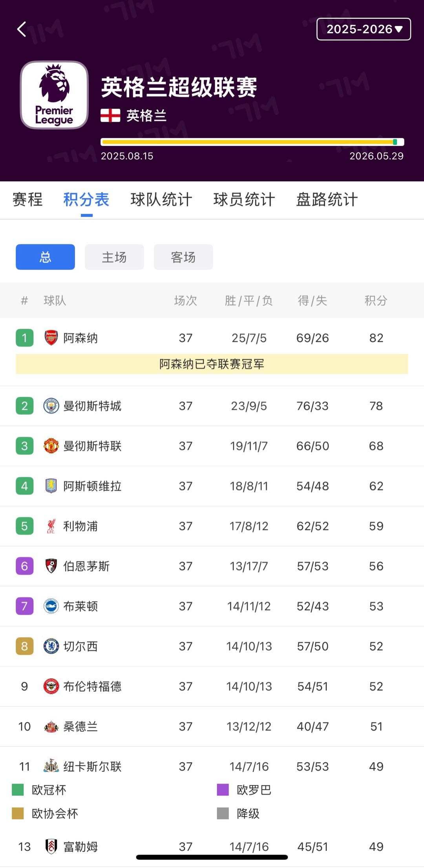Click Arsenal's 82 points value
This screenshot has width=424, height=868.
(x=376, y=338)
